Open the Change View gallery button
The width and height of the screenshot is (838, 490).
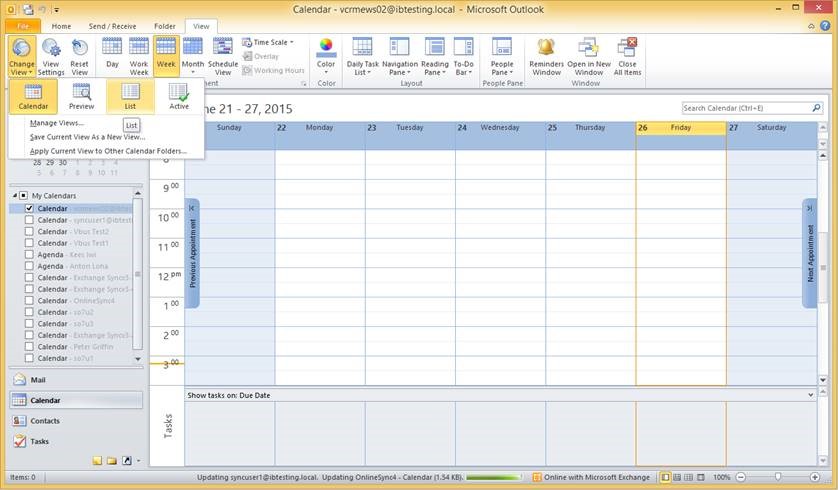(x=22, y=57)
